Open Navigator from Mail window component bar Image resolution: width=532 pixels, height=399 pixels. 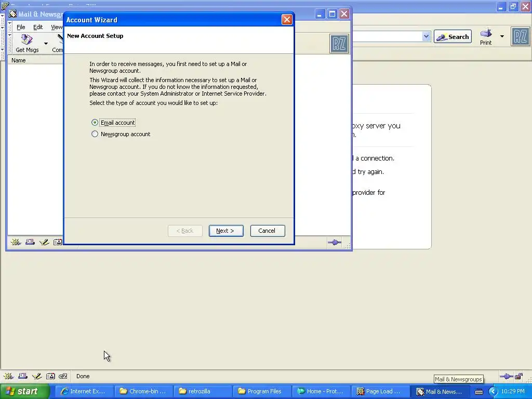click(16, 242)
